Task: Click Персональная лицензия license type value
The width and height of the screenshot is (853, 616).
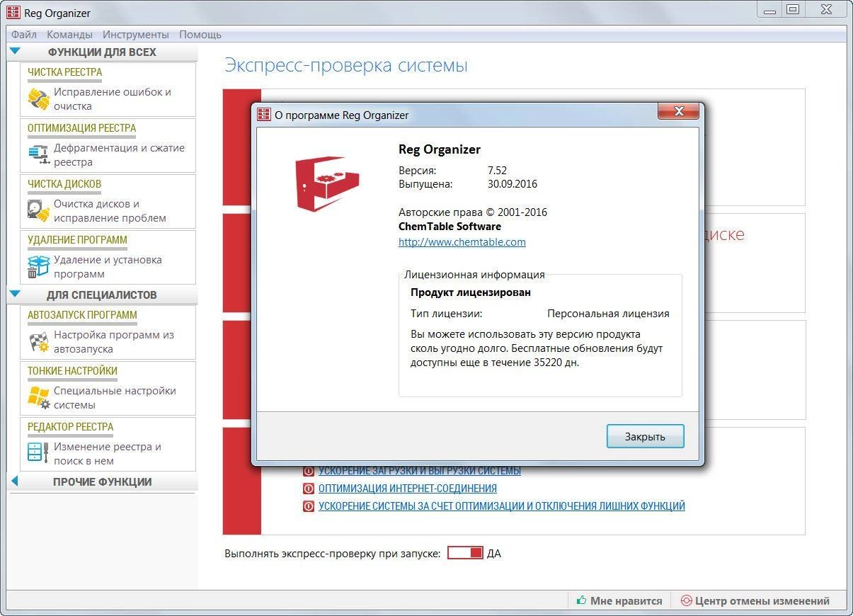Action: (x=608, y=313)
